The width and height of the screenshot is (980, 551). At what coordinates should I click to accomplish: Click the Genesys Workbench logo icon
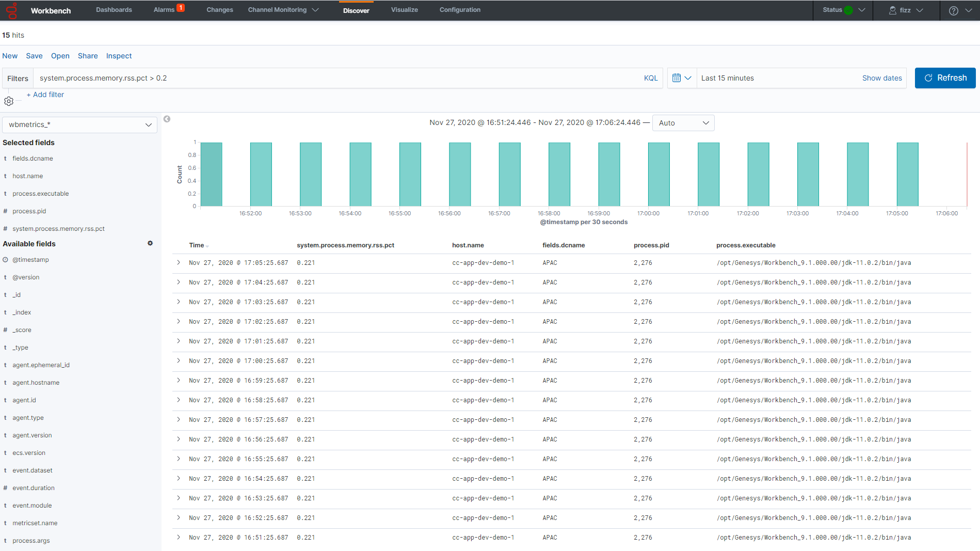click(10, 10)
